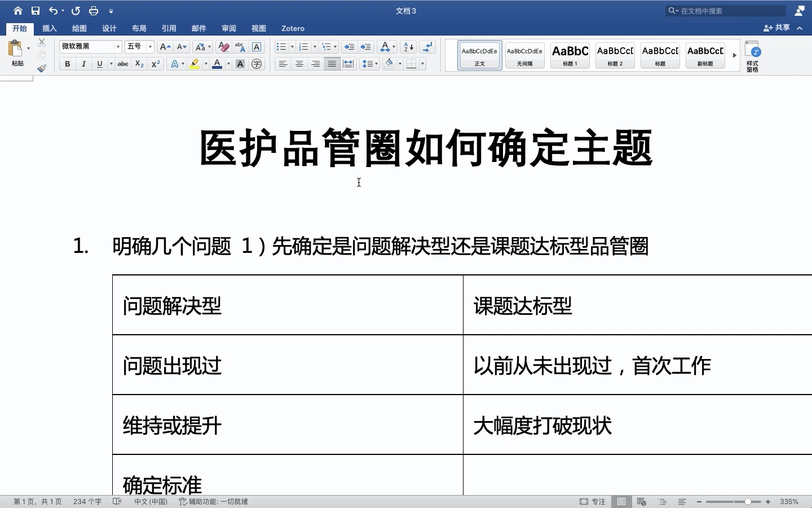
Task: Expand multilevel list dropdown arrow
Action: [x=336, y=47]
